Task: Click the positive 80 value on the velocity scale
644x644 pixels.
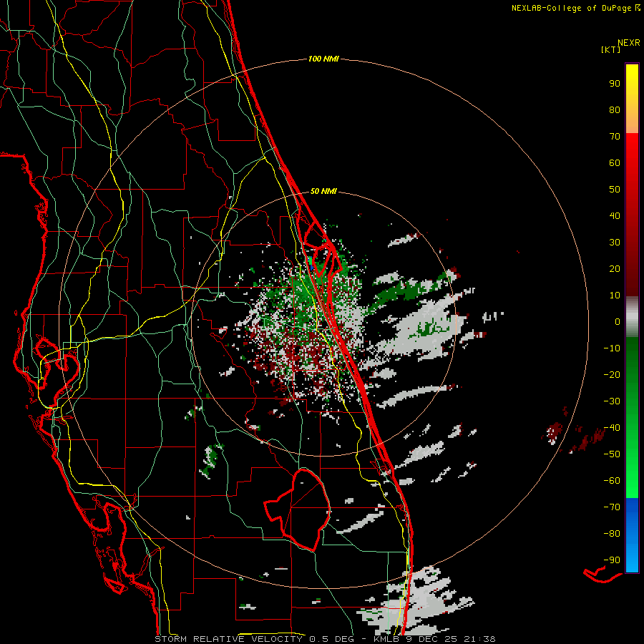Action: point(615,110)
